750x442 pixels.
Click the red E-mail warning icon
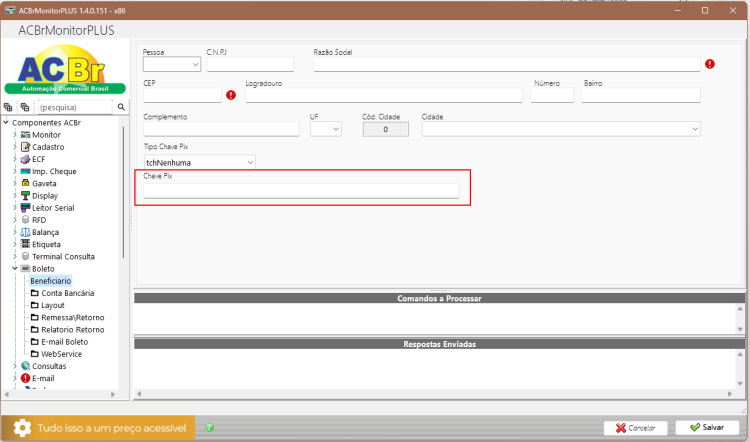tap(25, 378)
